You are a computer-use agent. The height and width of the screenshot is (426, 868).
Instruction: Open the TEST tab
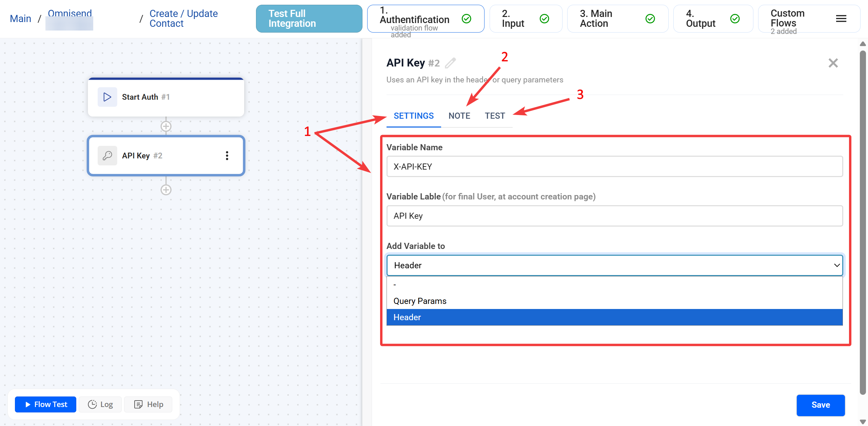pyautogui.click(x=495, y=116)
